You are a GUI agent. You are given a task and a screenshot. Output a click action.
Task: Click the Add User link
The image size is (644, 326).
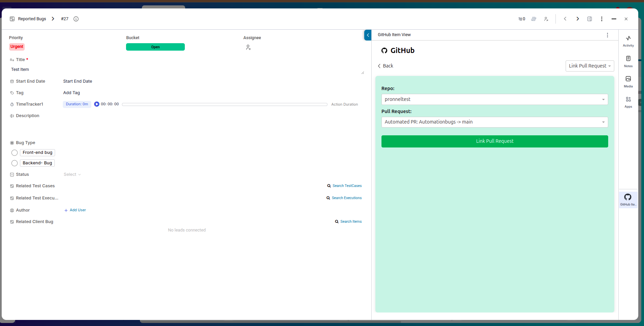(78, 210)
